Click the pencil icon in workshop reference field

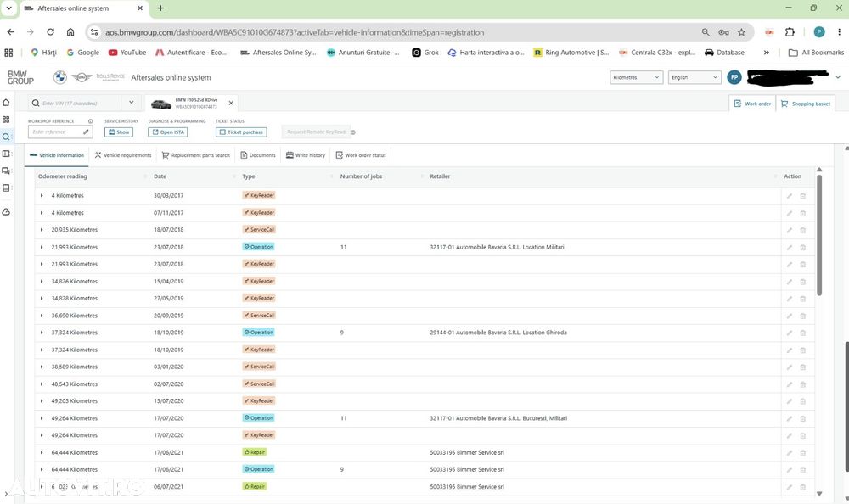(x=86, y=132)
